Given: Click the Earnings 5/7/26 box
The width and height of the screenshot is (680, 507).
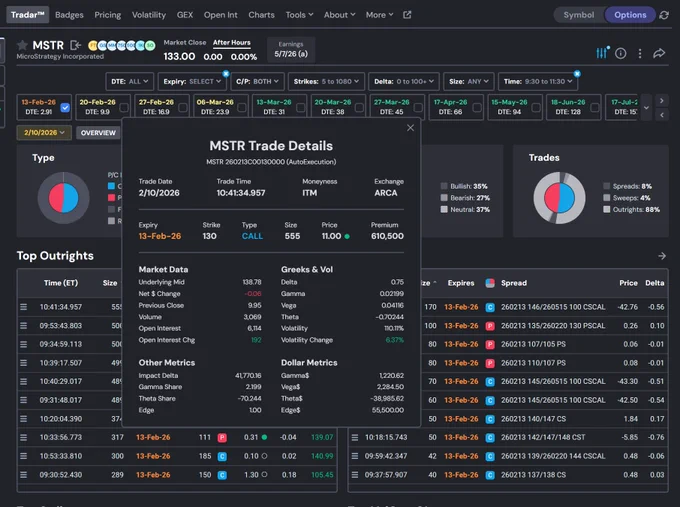Looking at the screenshot, I should [291, 49].
